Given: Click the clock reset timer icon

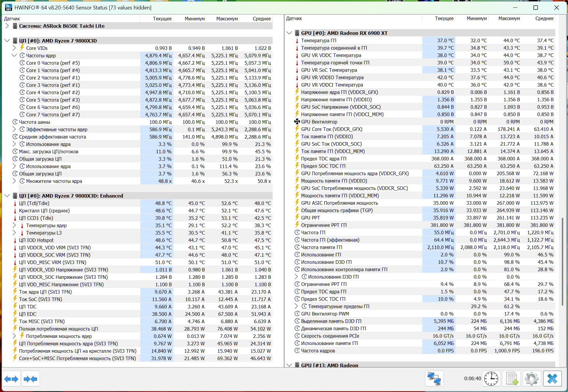Looking at the screenshot, I should point(491,379).
